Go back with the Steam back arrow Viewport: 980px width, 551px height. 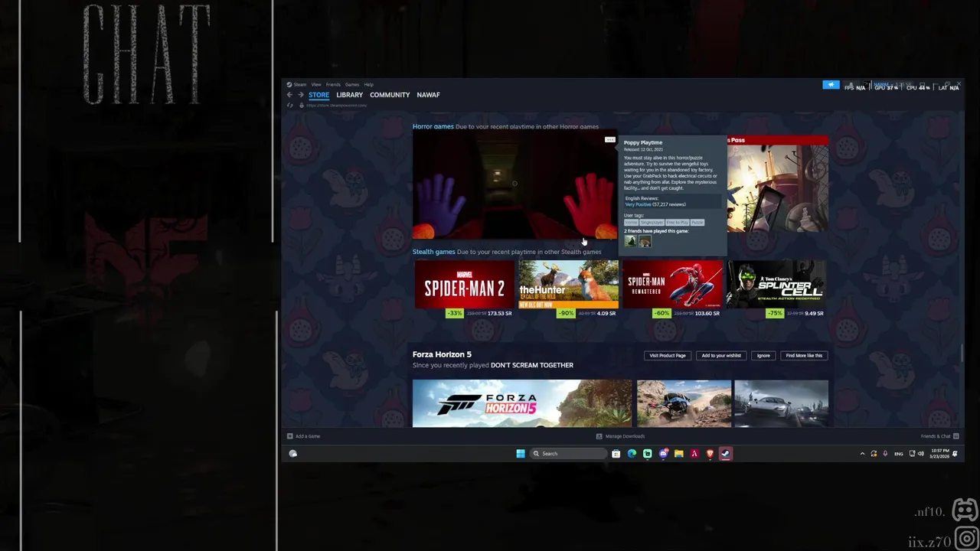tap(289, 95)
